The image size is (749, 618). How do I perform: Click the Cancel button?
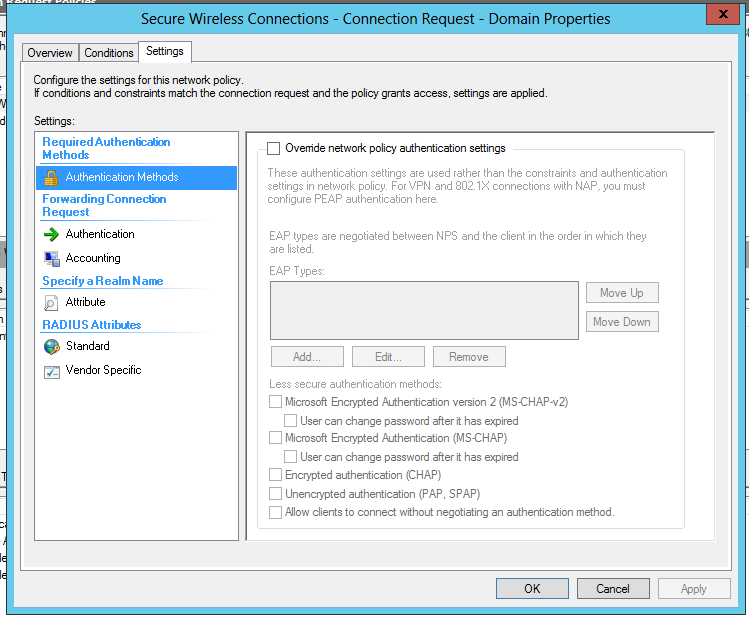coord(613,588)
